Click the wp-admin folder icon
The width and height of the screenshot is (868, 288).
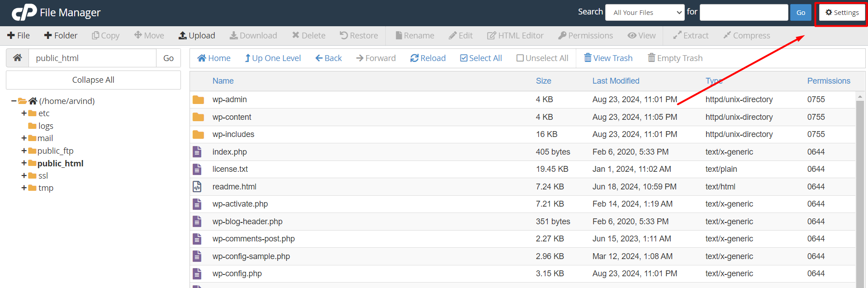pos(198,99)
